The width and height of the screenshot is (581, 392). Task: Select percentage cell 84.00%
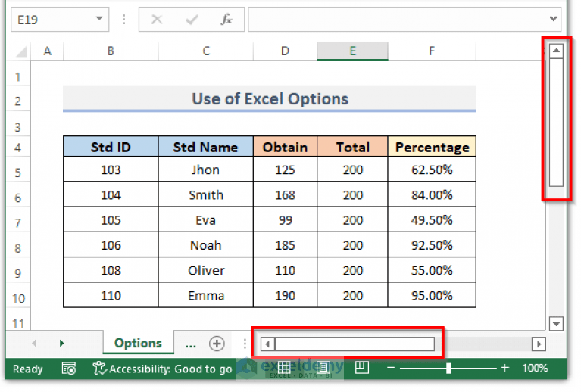[433, 195]
